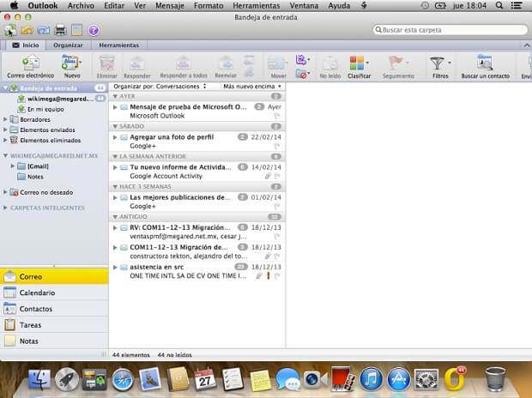
Task: Open the Las mejores publicaciones email
Action: [197, 202]
